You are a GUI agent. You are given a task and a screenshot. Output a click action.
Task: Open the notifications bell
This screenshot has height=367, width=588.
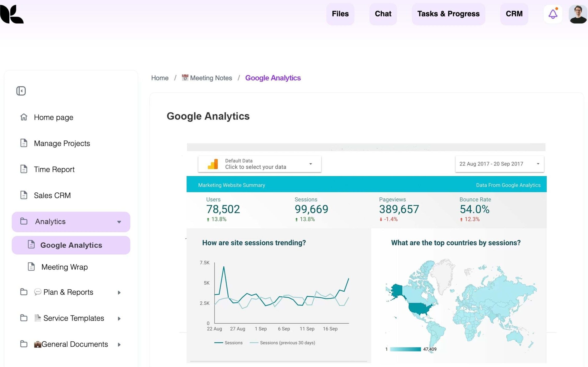pos(553,14)
